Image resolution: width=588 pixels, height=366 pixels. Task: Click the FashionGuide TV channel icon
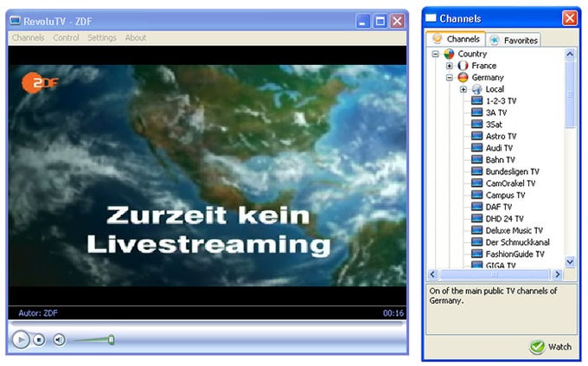[476, 254]
